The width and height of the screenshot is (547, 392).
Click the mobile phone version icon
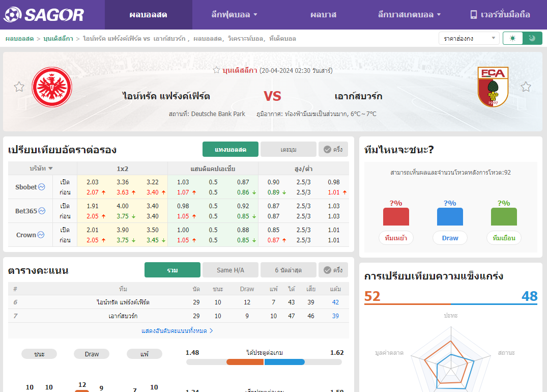coord(473,15)
